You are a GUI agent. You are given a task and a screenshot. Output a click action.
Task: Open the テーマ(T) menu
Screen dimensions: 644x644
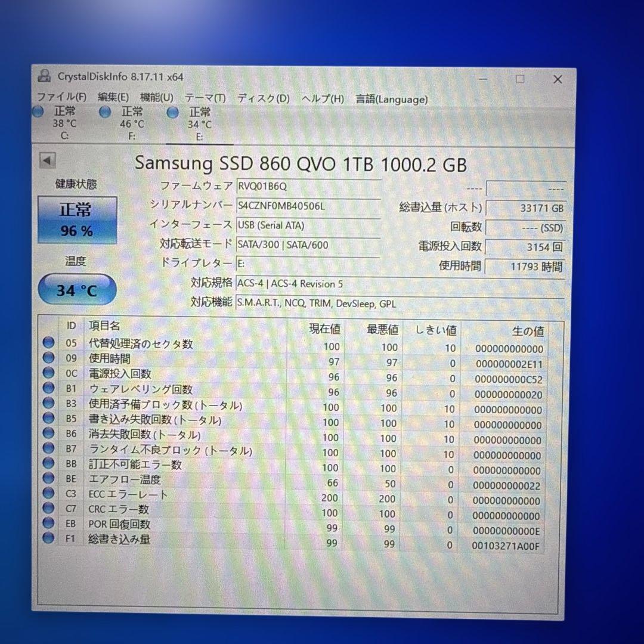(205, 98)
